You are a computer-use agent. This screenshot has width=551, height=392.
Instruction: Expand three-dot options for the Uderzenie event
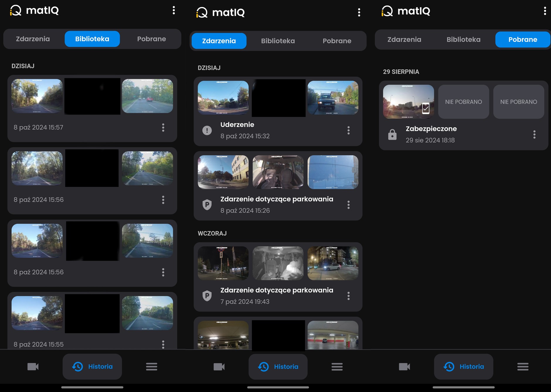(348, 130)
